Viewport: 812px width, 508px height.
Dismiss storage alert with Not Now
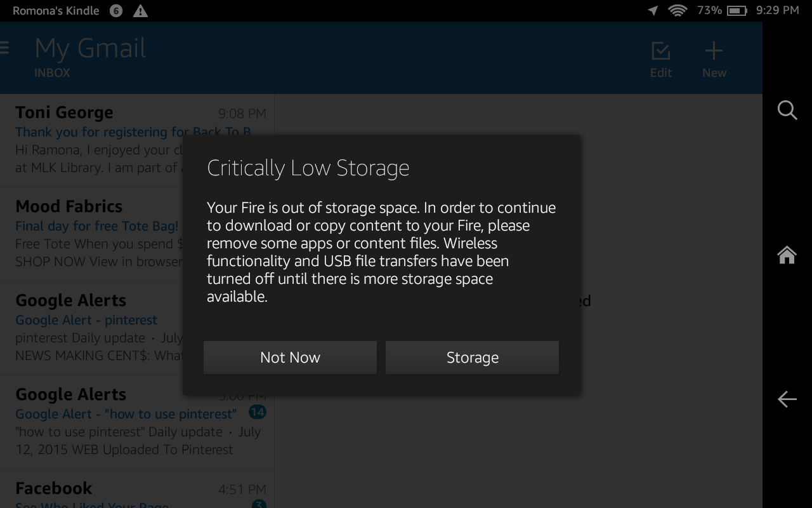[x=289, y=357]
